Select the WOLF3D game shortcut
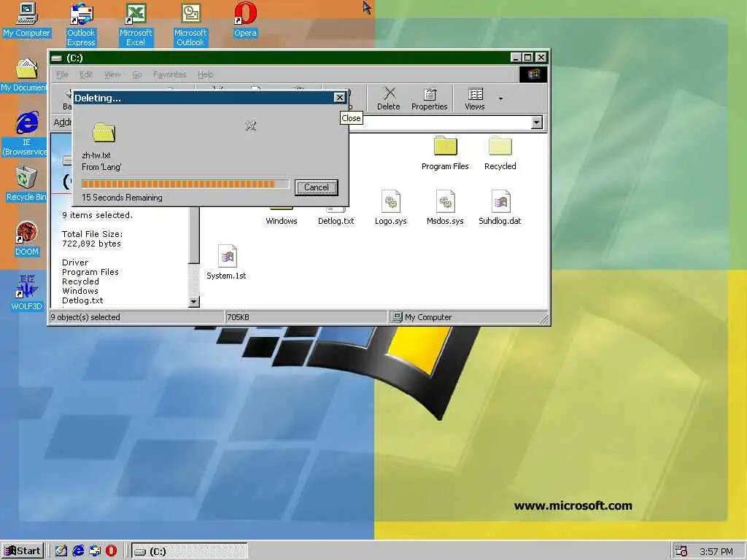Screen dimensions: 747x560 (27, 293)
